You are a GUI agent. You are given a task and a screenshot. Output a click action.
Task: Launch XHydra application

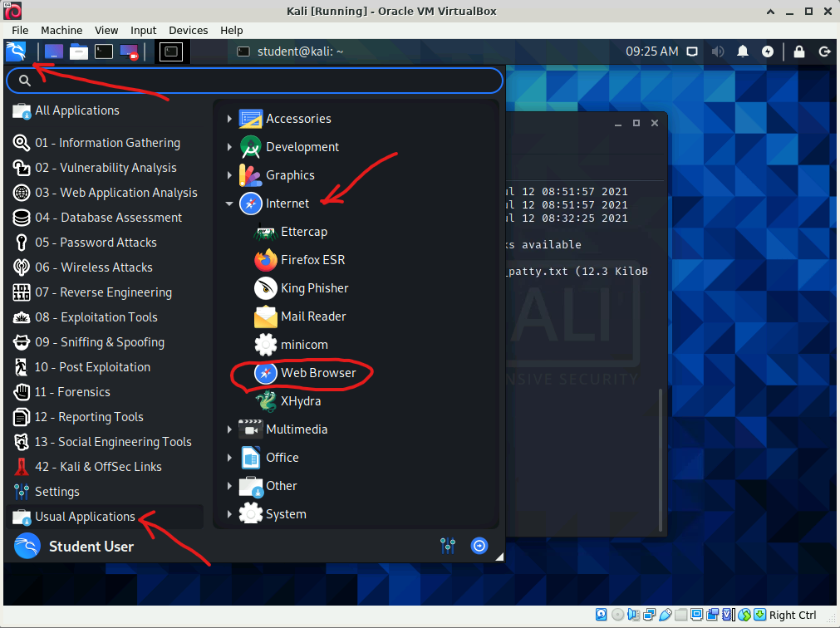(x=287, y=401)
